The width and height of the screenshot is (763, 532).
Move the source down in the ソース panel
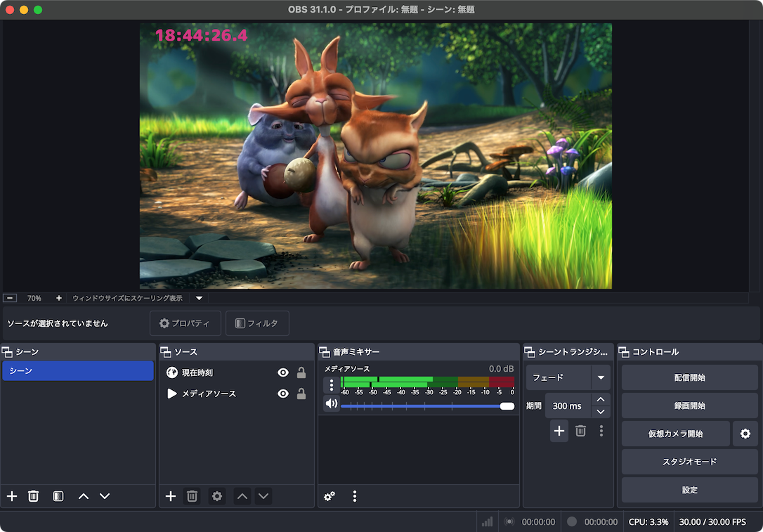[263, 496]
